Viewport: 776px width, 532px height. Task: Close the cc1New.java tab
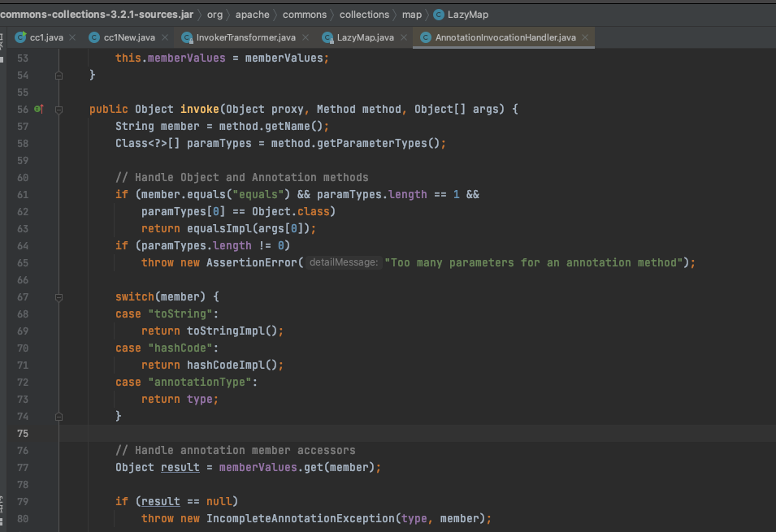165,37
